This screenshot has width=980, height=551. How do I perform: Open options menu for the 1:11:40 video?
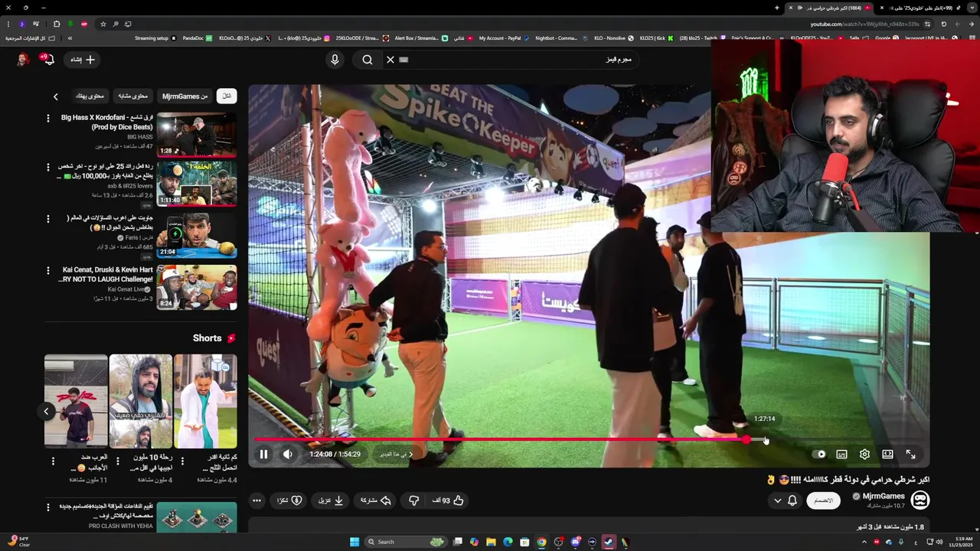click(48, 168)
